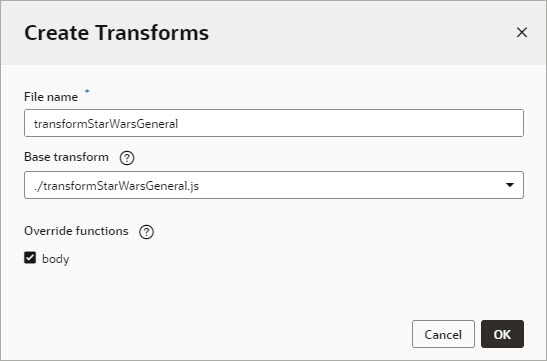Click the File name label
Viewport: 547px width, 361px height.
[51, 97]
